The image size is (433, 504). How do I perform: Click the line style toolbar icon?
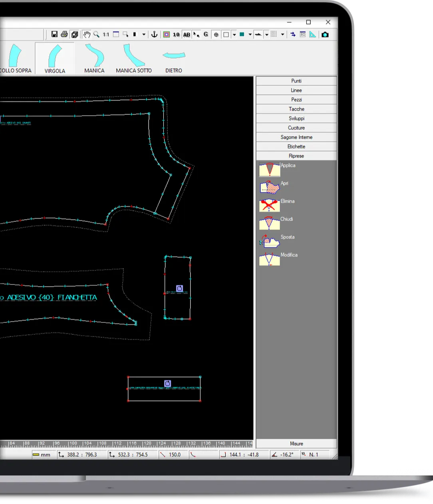pos(258,34)
